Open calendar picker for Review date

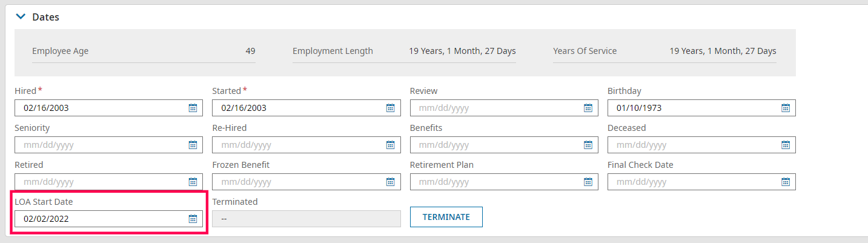(588, 108)
